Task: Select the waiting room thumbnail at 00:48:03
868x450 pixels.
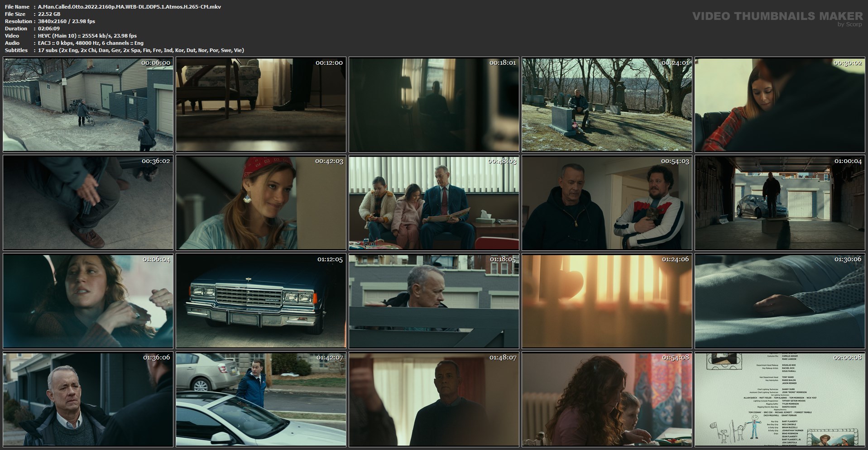Action: click(434, 203)
